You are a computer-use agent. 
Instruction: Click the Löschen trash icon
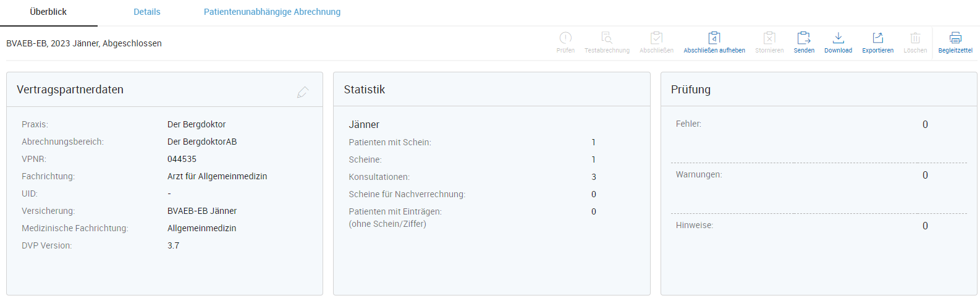coord(915,38)
